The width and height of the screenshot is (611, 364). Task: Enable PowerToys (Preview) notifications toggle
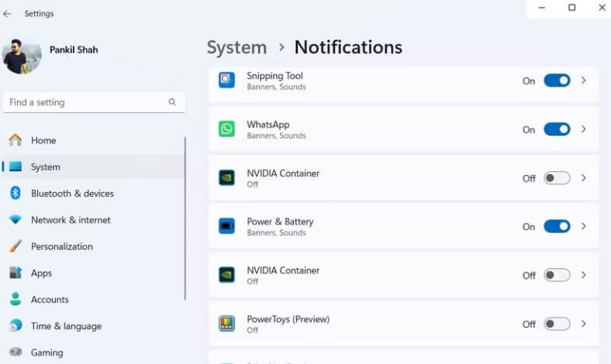pyautogui.click(x=557, y=324)
